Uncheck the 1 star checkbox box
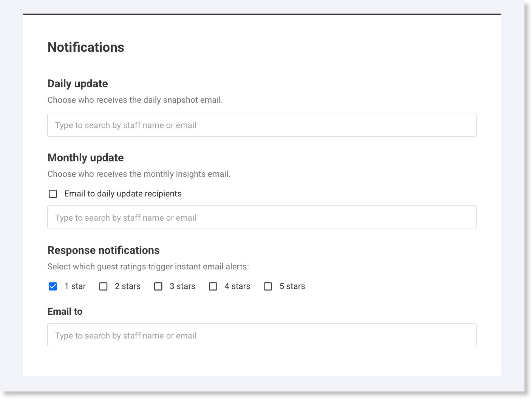 click(x=53, y=286)
